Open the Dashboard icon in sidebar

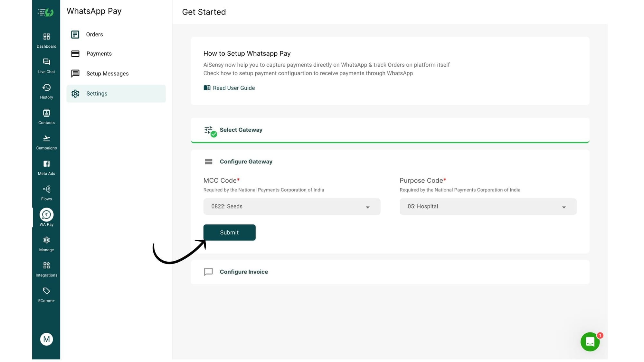[x=46, y=37]
